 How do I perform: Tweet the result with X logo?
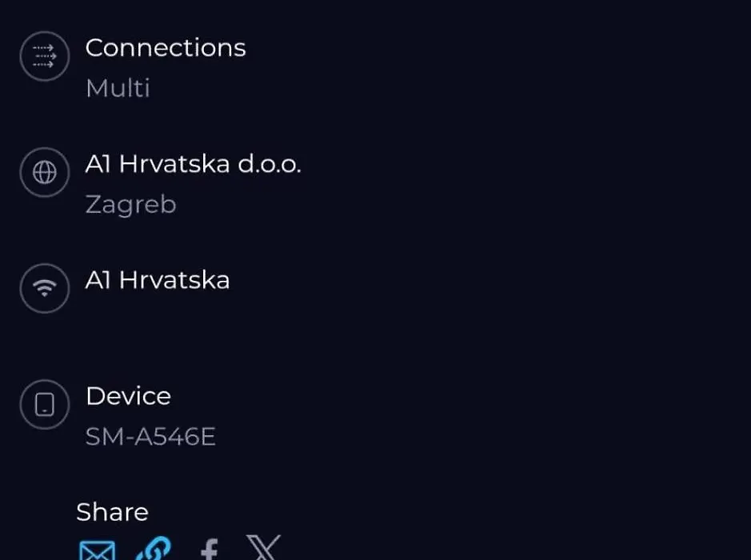[263, 547]
